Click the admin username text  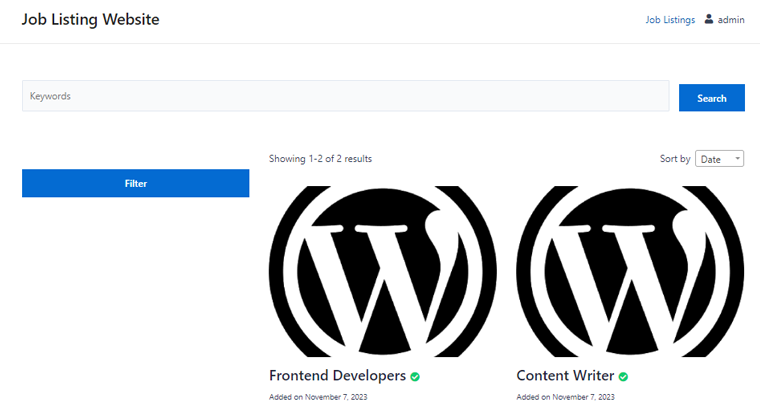pyautogui.click(x=731, y=20)
